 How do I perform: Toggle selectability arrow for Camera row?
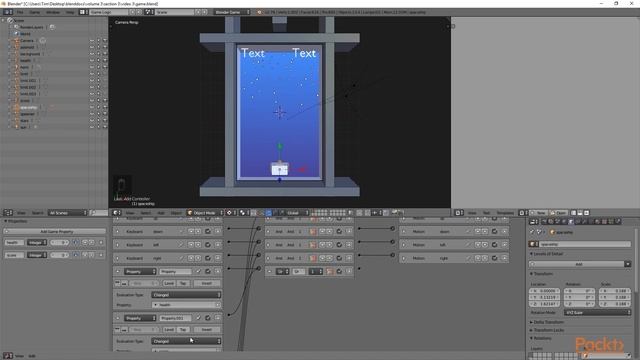tap(98, 40)
